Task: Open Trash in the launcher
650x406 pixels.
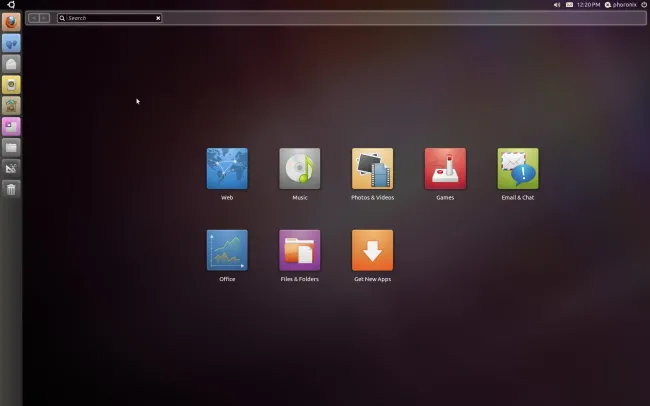Action: [x=12, y=189]
